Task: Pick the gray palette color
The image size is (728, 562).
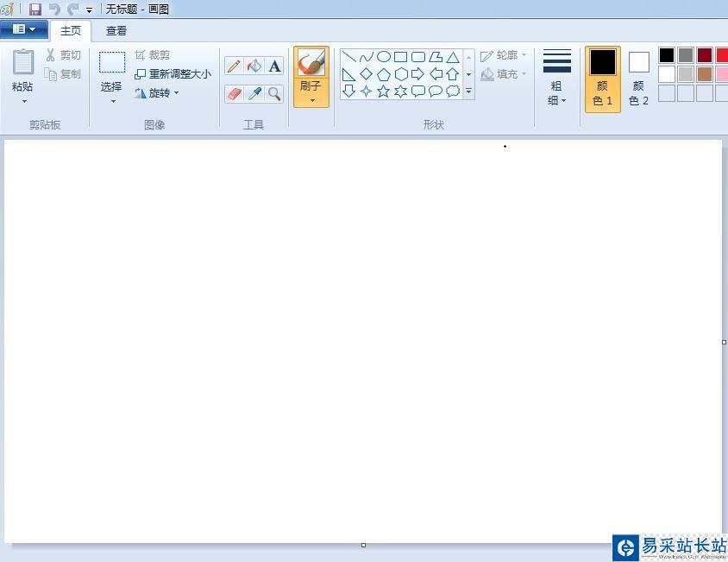Action: (686, 55)
